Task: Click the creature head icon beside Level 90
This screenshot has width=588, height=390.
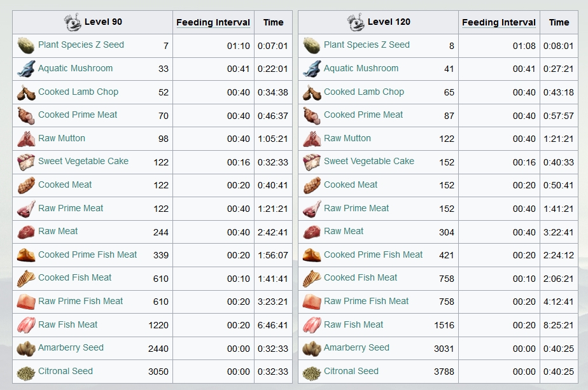Action: coord(73,22)
